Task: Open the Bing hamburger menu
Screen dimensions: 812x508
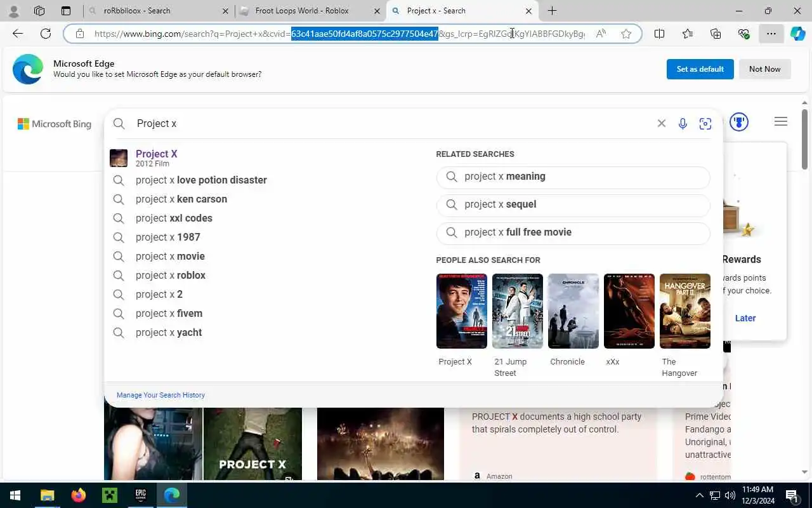Action: tap(781, 122)
